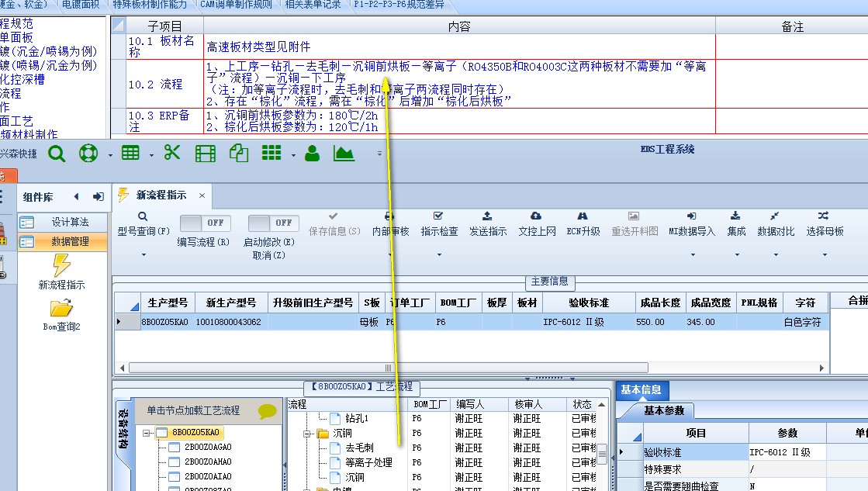Viewport: 868px width, 491px height.
Task: Click 内部审核 toolbar item
Action: coord(390,224)
